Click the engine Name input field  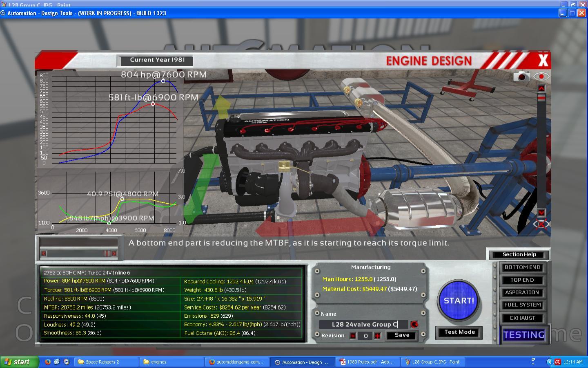[363, 324]
